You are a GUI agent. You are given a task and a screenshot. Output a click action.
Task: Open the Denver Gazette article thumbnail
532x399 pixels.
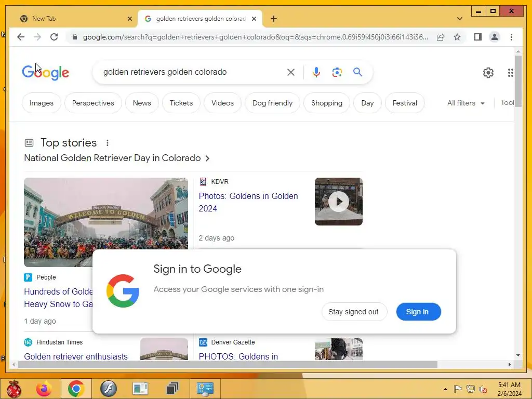[338, 349]
